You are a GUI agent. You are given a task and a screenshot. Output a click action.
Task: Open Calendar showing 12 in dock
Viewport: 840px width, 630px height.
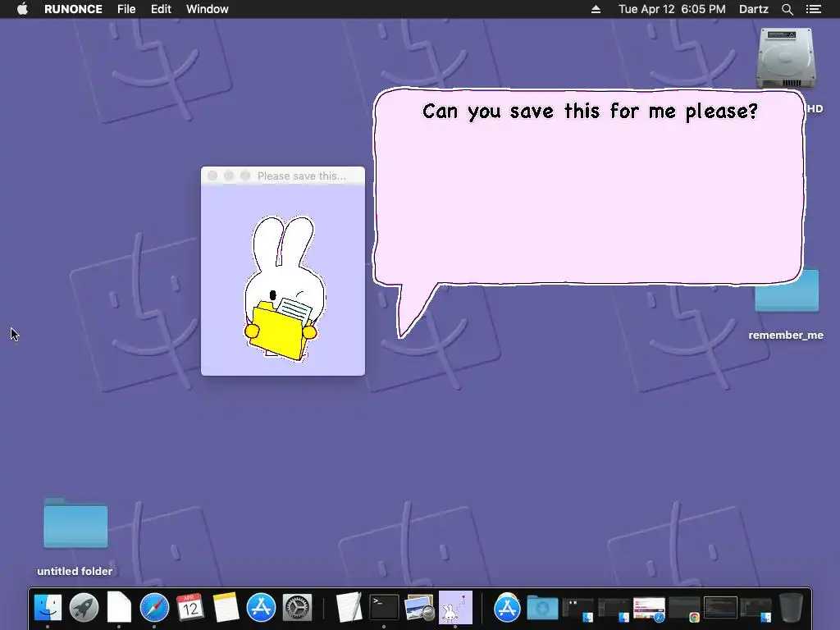click(190, 608)
